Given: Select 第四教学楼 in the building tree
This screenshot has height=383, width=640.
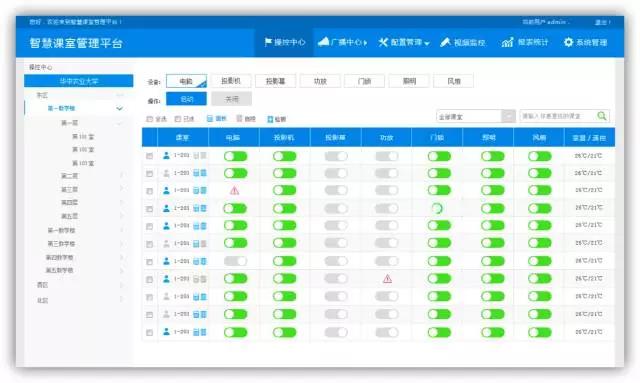Looking at the screenshot, I should click(60, 257).
